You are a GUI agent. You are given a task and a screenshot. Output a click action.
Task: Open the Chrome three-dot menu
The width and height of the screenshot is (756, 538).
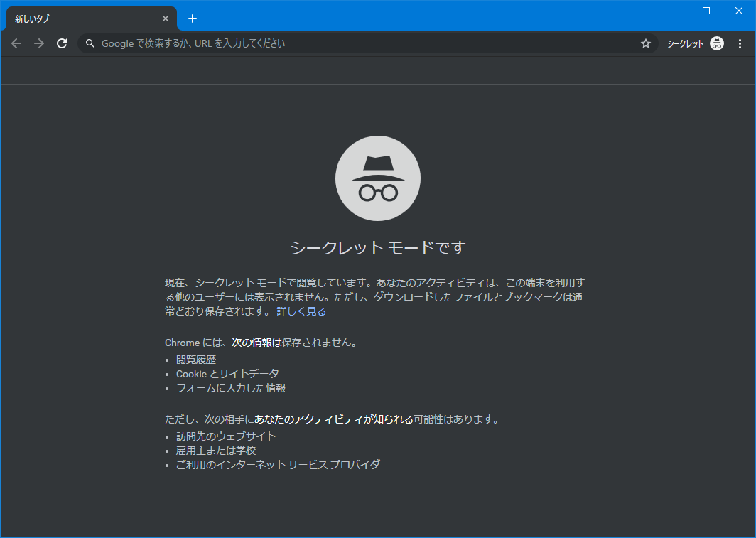click(x=740, y=43)
